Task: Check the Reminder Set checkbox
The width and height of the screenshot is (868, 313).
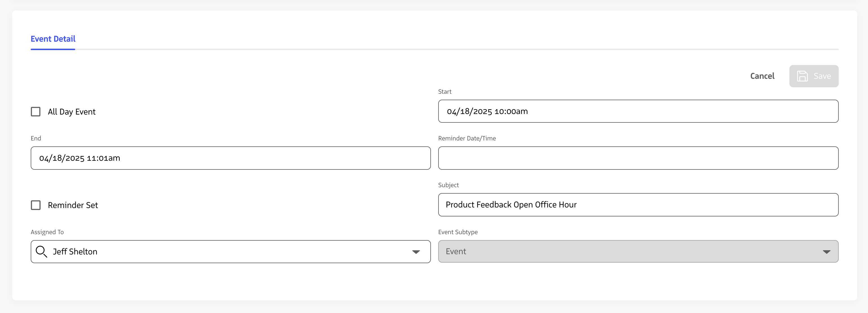Action: tap(36, 205)
